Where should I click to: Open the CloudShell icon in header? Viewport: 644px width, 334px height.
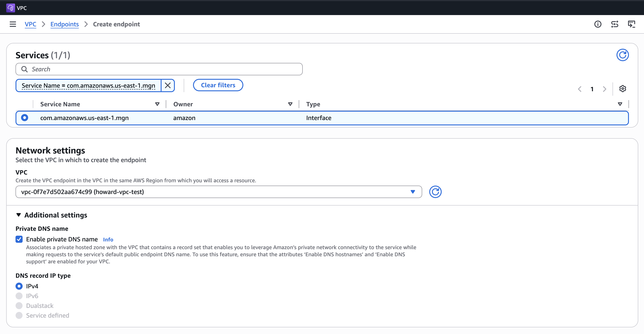pos(631,24)
